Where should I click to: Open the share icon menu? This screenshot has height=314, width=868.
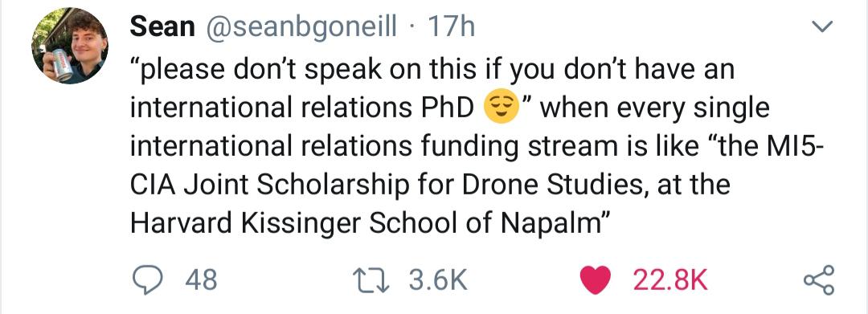[x=818, y=279]
